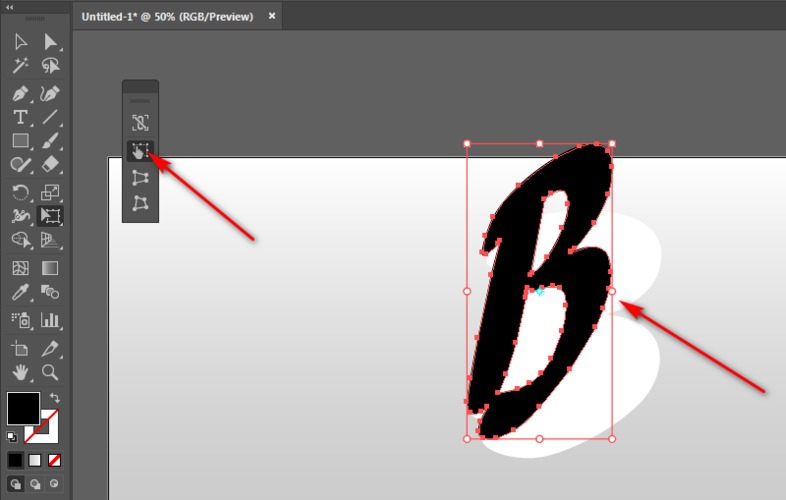Click the top-right corner bounding handle
786x500 pixels.
pos(612,143)
